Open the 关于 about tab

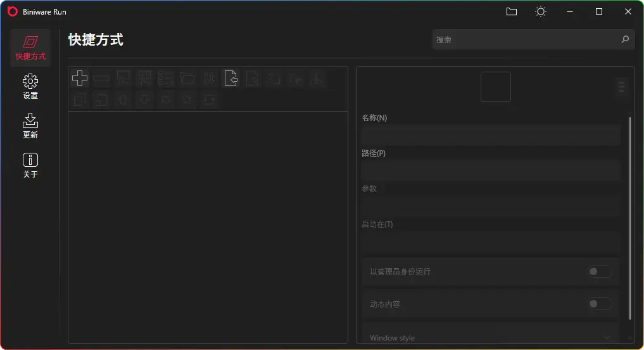coord(30,165)
